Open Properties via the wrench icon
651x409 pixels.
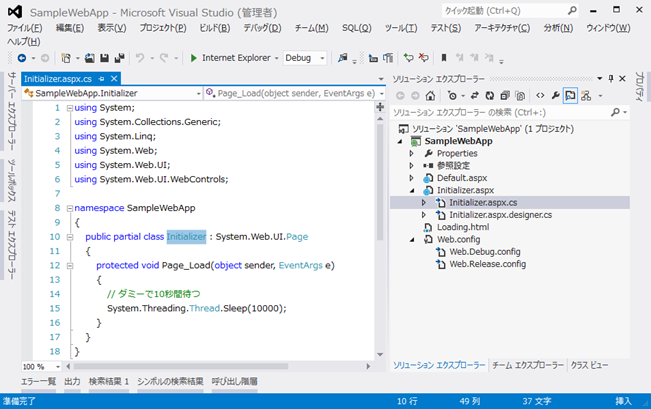tap(556, 96)
